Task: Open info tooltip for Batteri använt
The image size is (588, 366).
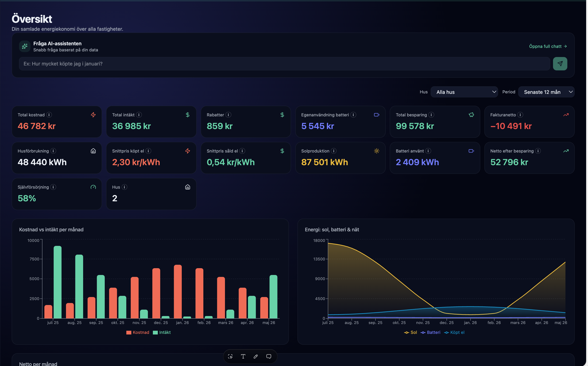Action: point(428,151)
